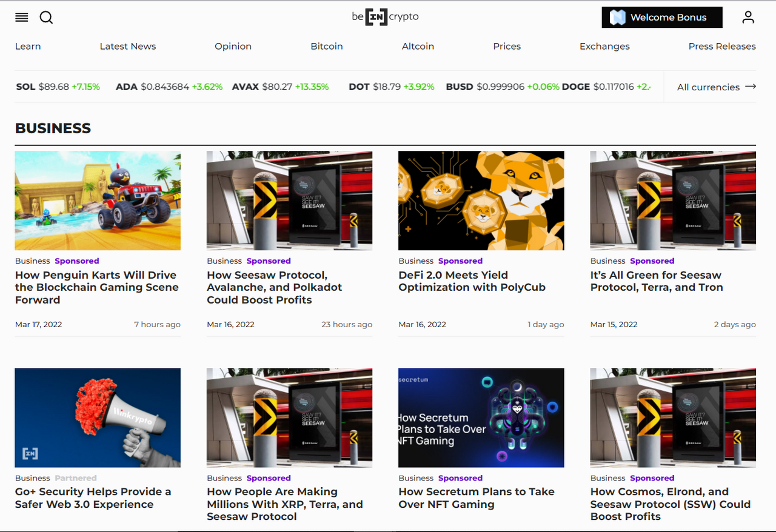
Task: Open the user account icon
Action: 748,18
